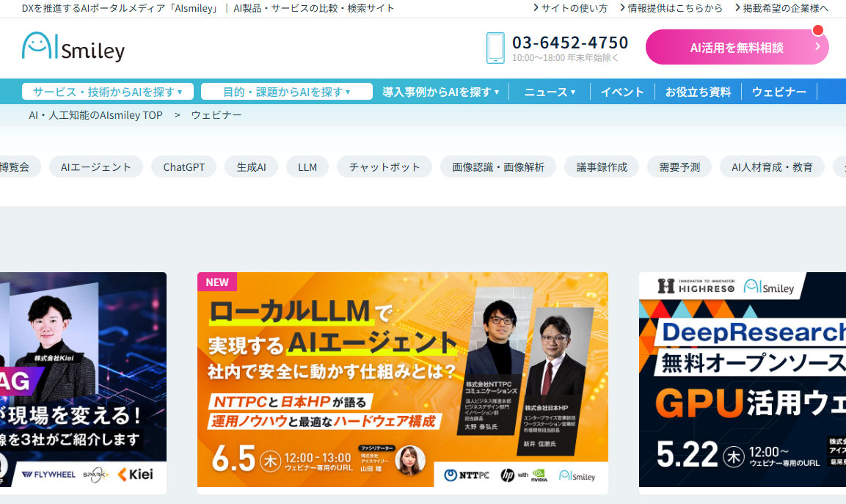Go to お役立ち資料 page
This screenshot has width=846, height=504.
coord(698,92)
